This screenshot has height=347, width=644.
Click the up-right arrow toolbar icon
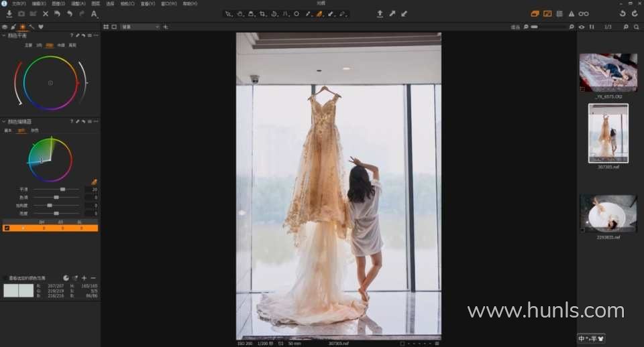click(x=392, y=14)
